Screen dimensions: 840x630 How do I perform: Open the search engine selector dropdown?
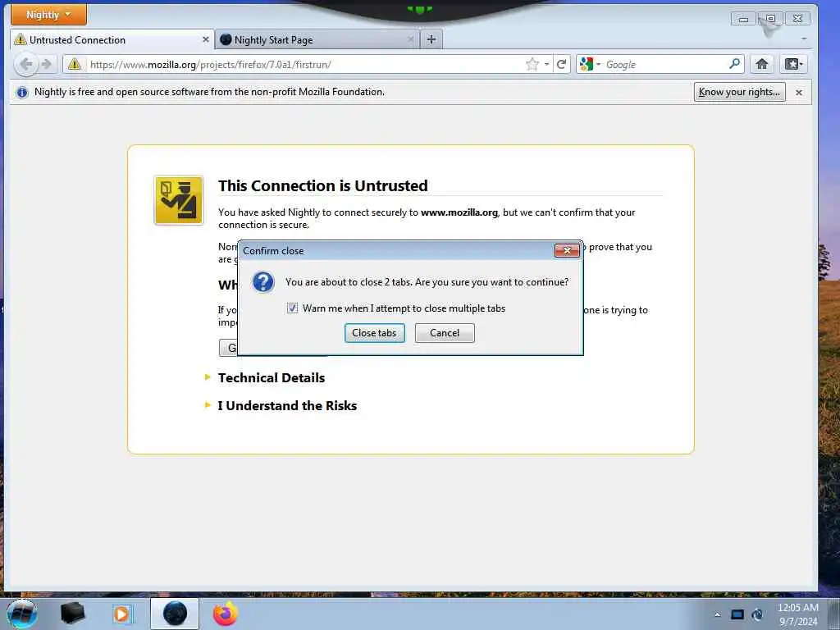[x=591, y=64]
